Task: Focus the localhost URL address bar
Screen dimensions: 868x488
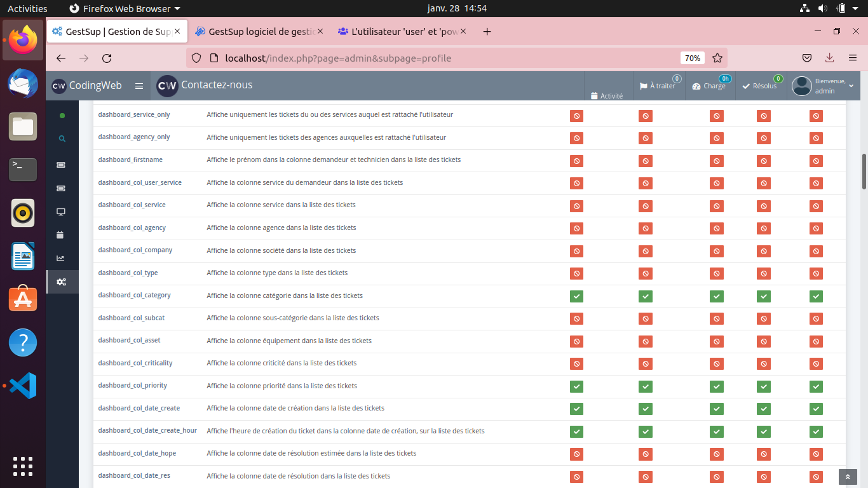Action: (445, 58)
